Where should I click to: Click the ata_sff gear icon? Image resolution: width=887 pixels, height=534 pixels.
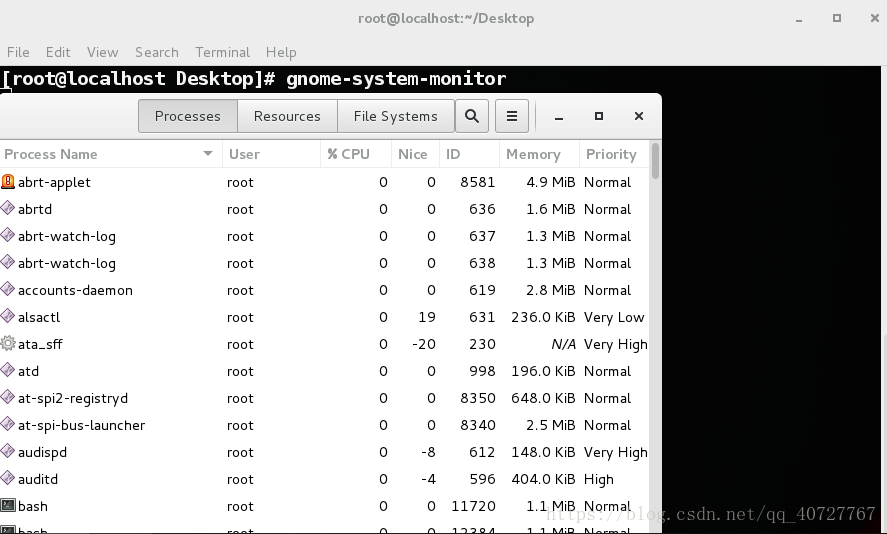[x=8, y=343]
